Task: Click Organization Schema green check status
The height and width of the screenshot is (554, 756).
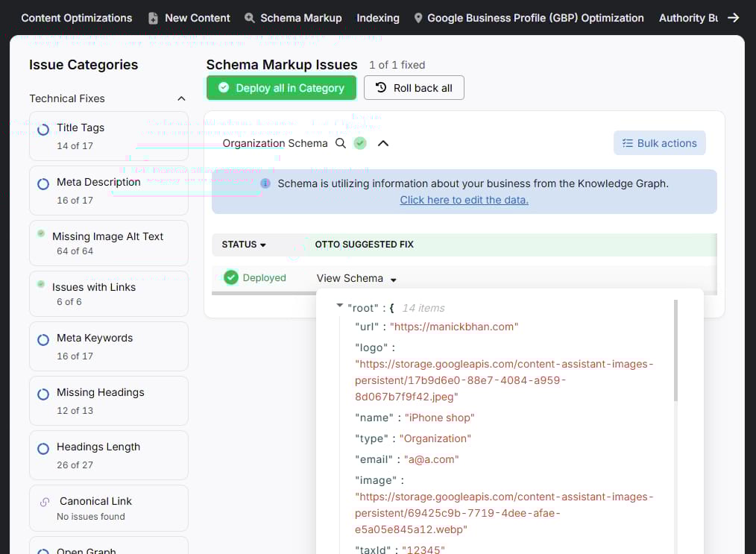Action: pyautogui.click(x=359, y=143)
